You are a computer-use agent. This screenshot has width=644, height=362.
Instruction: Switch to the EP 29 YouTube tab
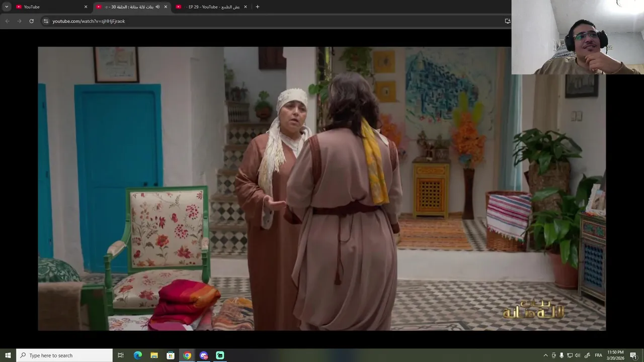pyautogui.click(x=212, y=7)
